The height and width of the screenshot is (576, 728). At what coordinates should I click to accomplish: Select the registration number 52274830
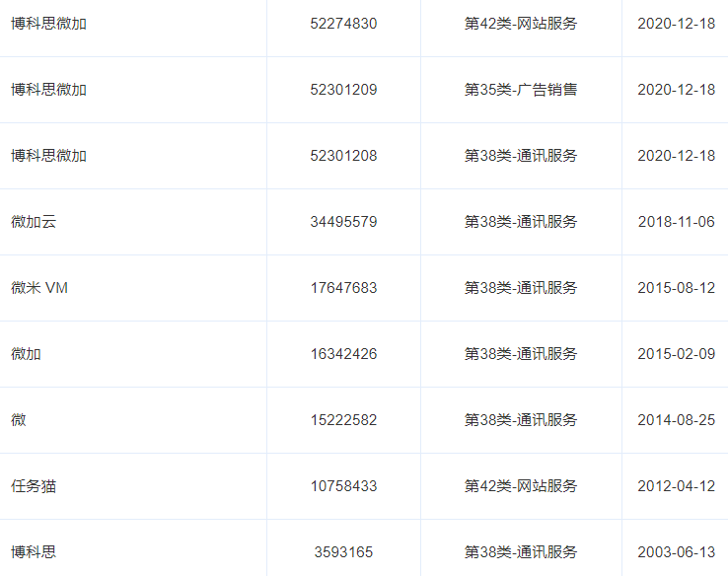[x=343, y=24]
